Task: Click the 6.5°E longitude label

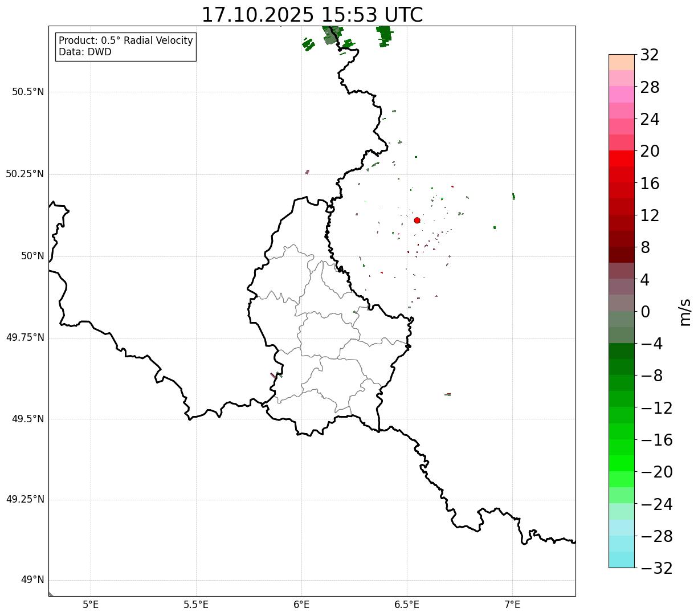Action: (x=407, y=605)
